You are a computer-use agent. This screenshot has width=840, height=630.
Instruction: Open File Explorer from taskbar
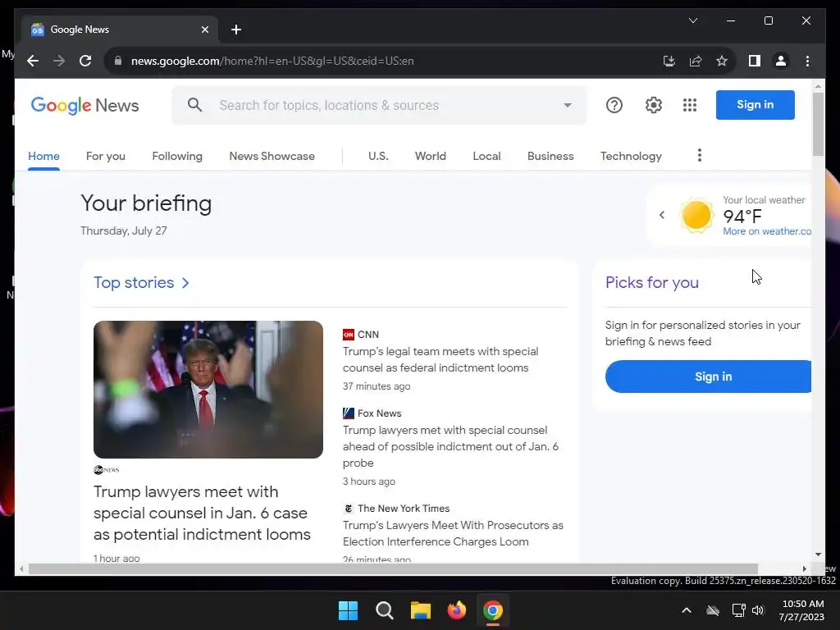[x=421, y=610]
